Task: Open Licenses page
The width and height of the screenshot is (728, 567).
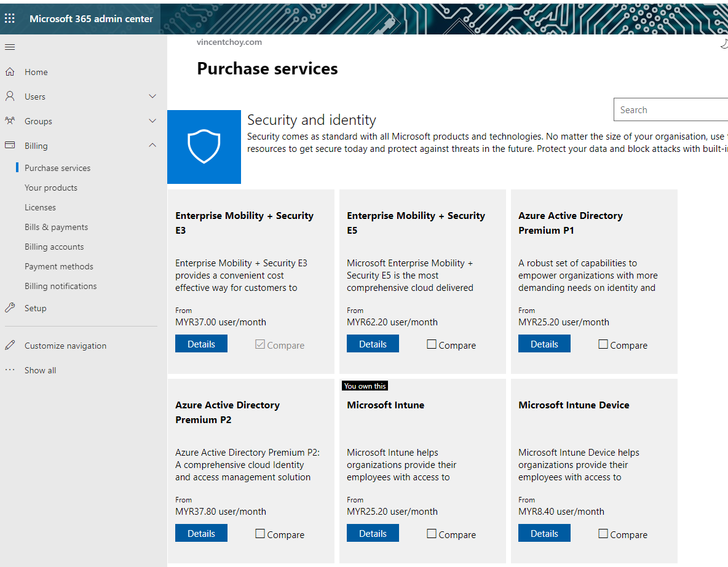Action: click(40, 207)
